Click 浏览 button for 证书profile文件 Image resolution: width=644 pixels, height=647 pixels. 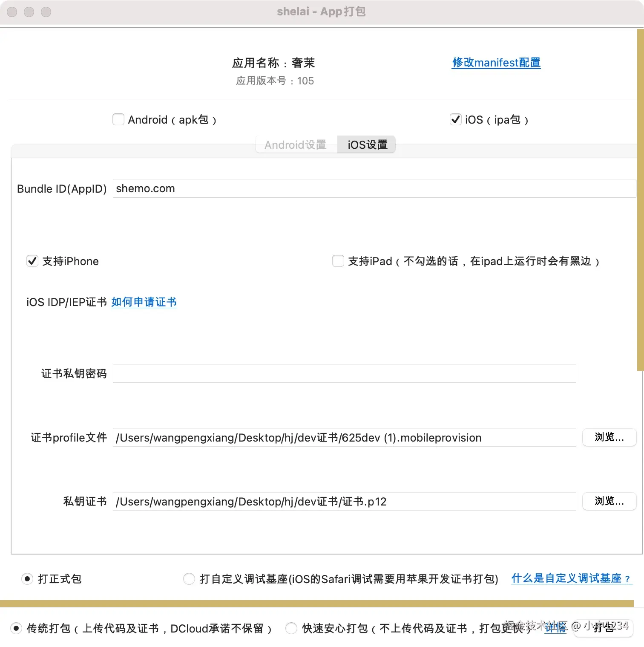(x=609, y=437)
